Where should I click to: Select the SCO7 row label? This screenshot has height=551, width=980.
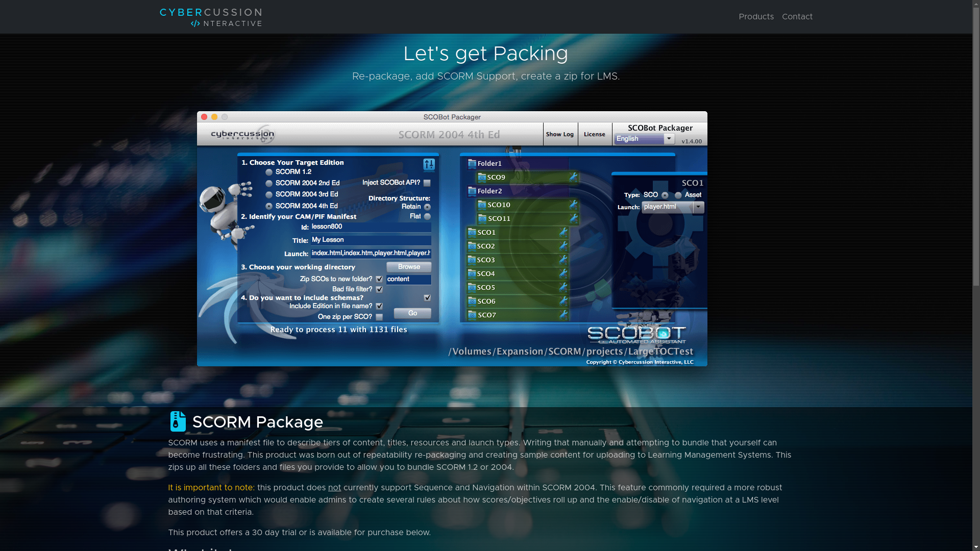pos(487,315)
